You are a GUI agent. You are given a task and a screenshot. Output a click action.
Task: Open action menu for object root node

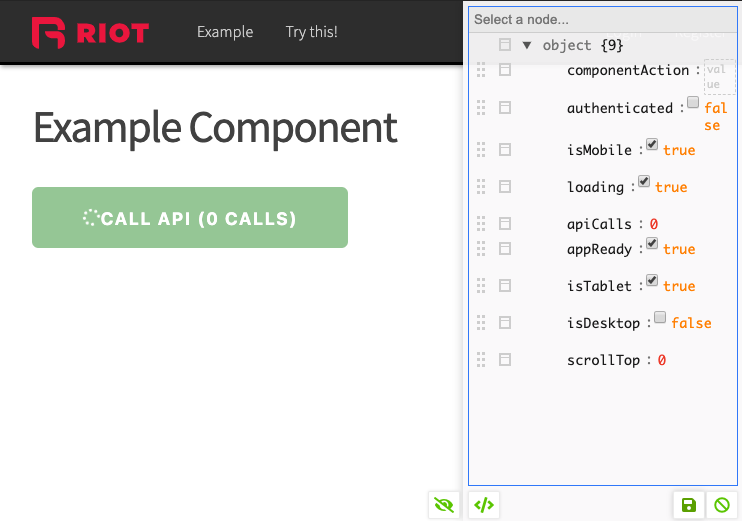pyautogui.click(x=505, y=45)
